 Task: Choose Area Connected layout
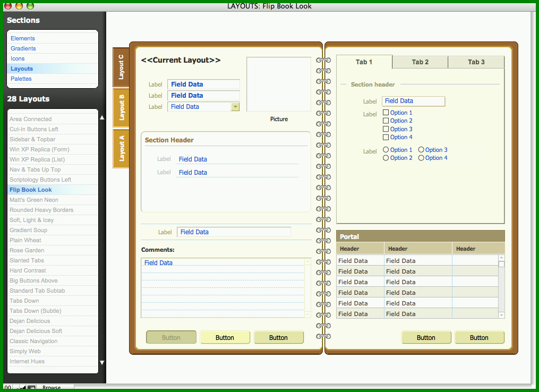pyautogui.click(x=53, y=119)
